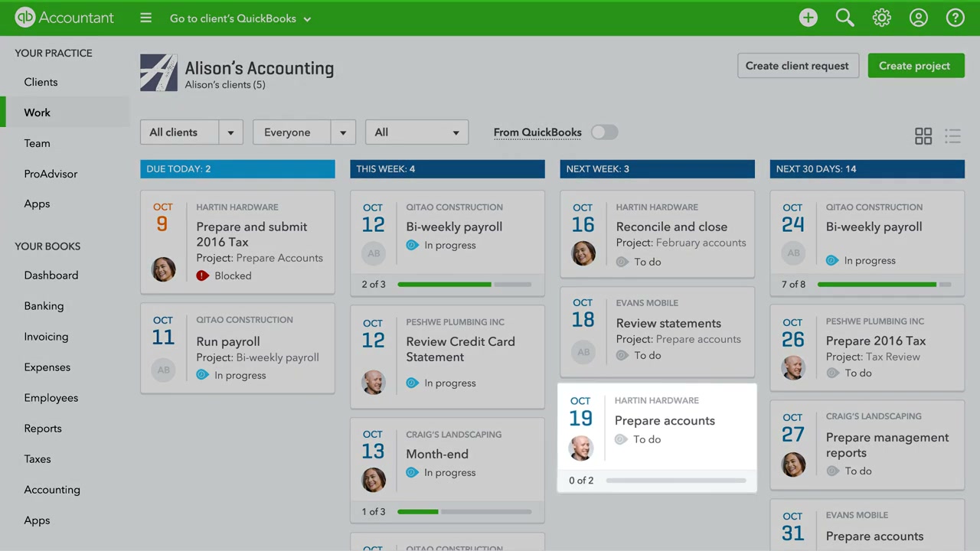The width and height of the screenshot is (980, 551).
Task: Click avatar on Month-end card
Action: pos(373,479)
